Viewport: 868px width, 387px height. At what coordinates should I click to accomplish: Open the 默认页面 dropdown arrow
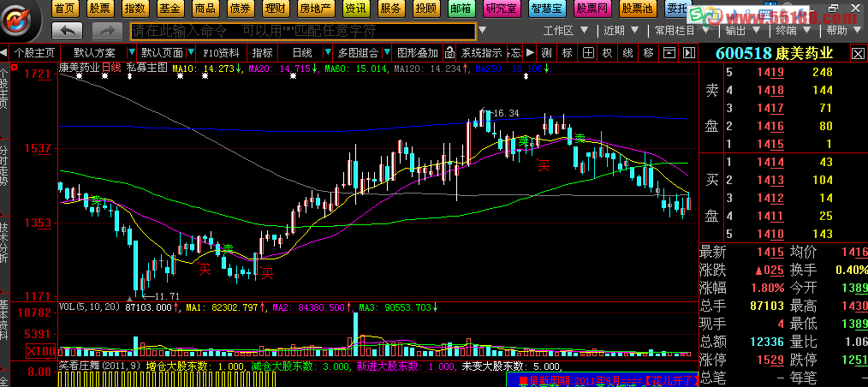click(191, 53)
